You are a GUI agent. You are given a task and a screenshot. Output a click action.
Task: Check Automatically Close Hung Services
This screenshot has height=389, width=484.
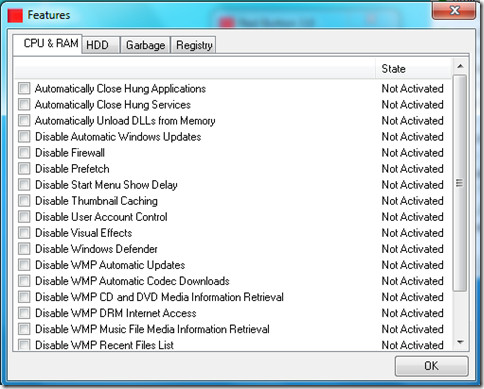24,104
